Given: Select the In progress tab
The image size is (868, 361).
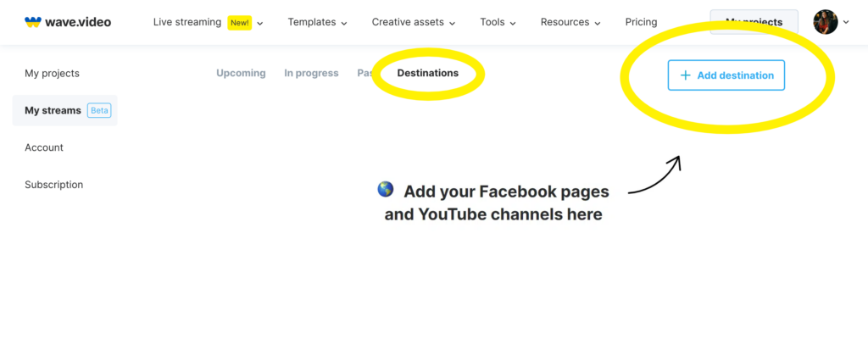Looking at the screenshot, I should click(311, 73).
